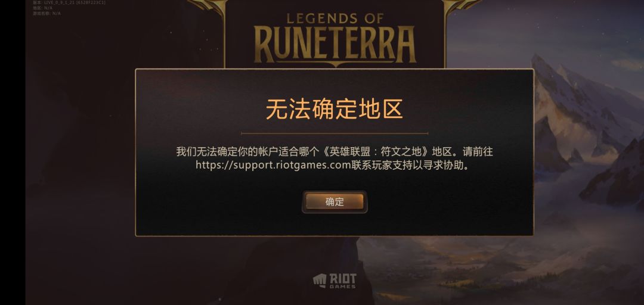Tap the Riot Games fist logo icon
This screenshot has height=305, width=644.
[x=320, y=281]
